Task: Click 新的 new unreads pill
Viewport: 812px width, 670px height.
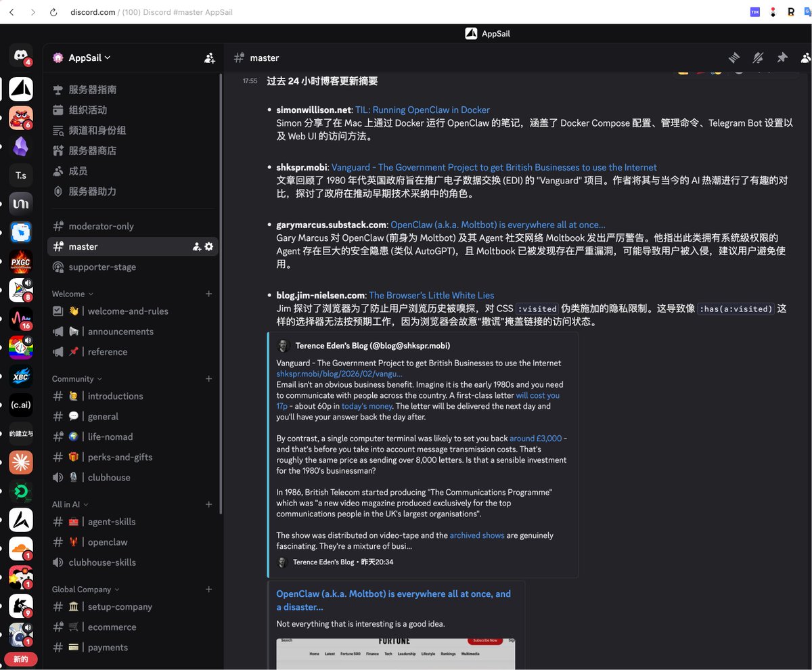Action: pos(21,659)
